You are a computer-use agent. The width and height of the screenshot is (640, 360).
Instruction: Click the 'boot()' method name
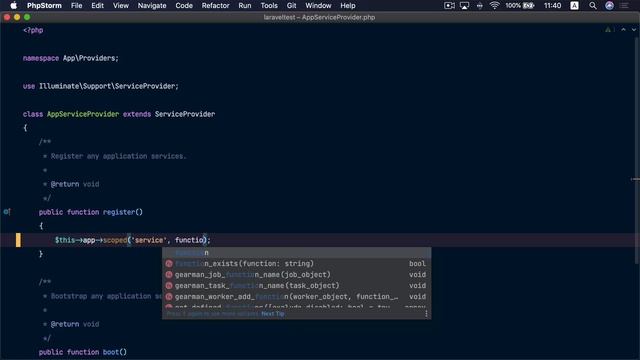[x=115, y=352]
